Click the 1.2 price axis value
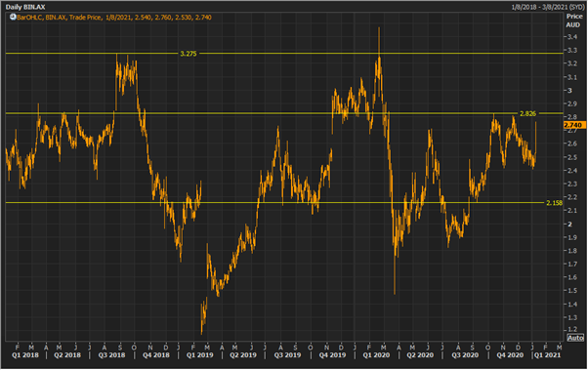Screen dimensions: 588x370 (x=571, y=330)
